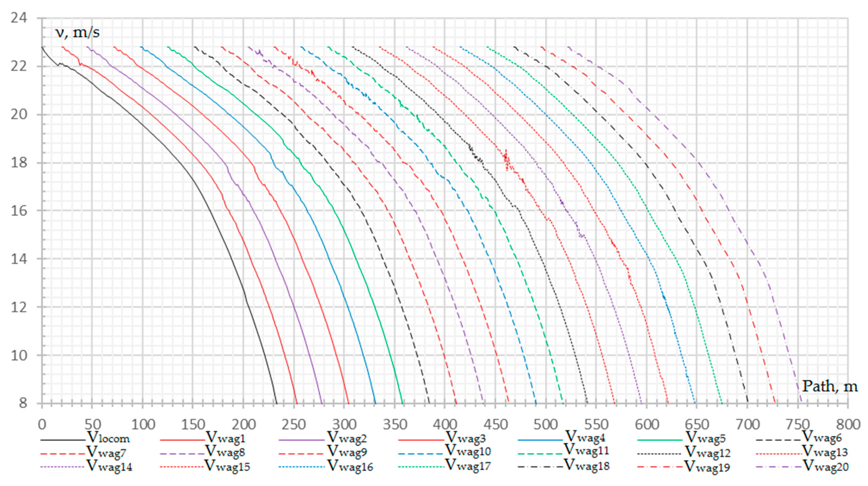Select the Vwag2 purple legend line
Screen dimensions: 868x486
[x=302, y=440]
